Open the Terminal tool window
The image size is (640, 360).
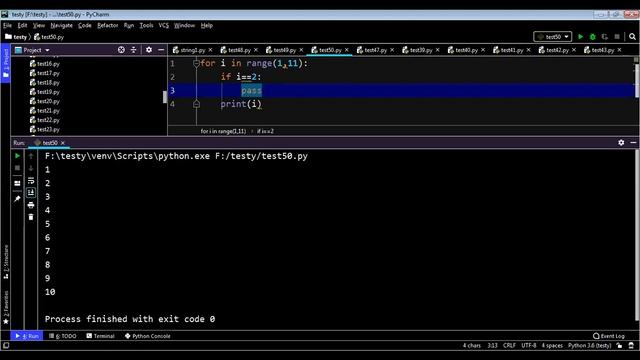pos(100,336)
